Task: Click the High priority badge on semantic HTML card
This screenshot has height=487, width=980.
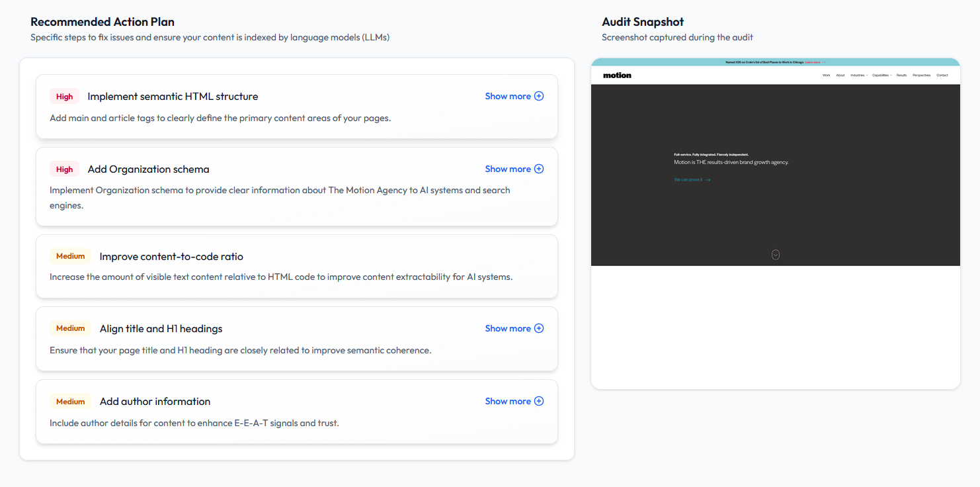Action: (64, 96)
